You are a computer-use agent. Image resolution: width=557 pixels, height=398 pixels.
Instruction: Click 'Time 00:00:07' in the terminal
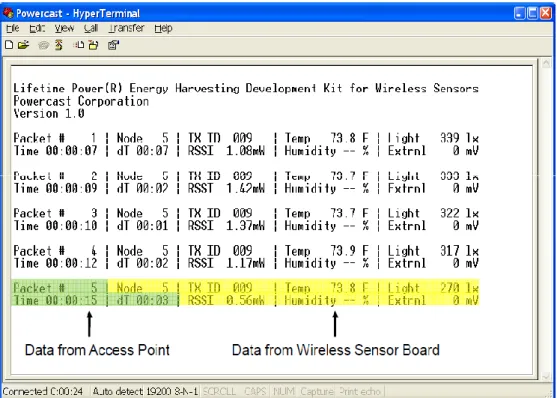click(55, 151)
